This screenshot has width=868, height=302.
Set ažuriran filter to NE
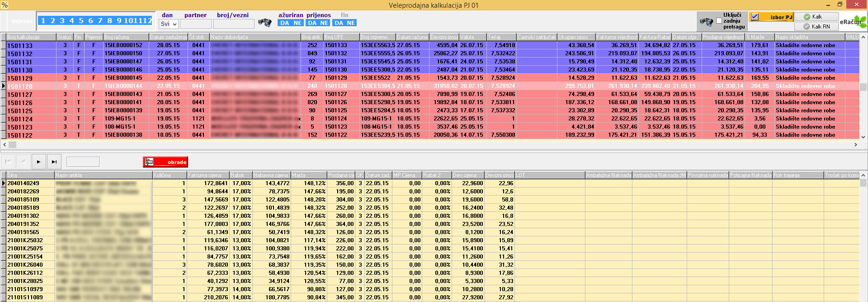click(x=297, y=23)
